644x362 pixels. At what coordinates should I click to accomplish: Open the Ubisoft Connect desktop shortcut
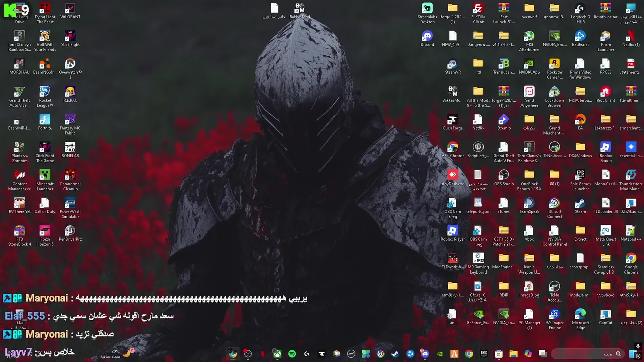tap(554, 209)
